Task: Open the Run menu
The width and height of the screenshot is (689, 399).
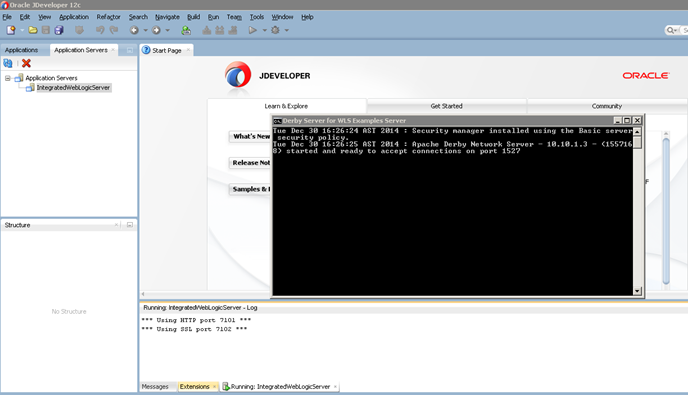Action: click(x=213, y=17)
